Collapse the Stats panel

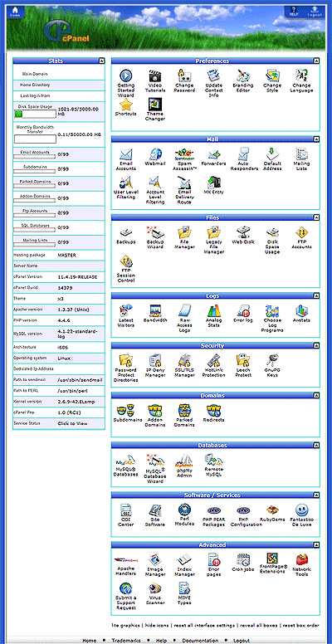tap(101, 61)
